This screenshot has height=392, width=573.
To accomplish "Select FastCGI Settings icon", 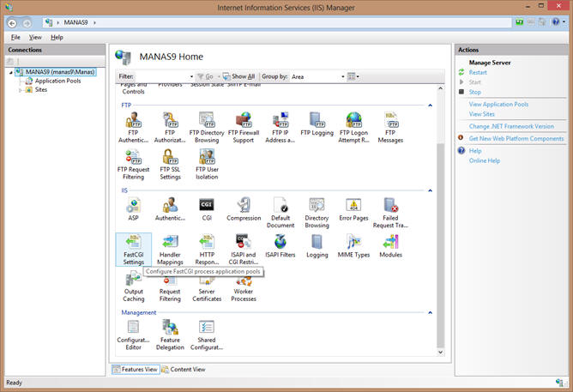I will coord(133,250).
